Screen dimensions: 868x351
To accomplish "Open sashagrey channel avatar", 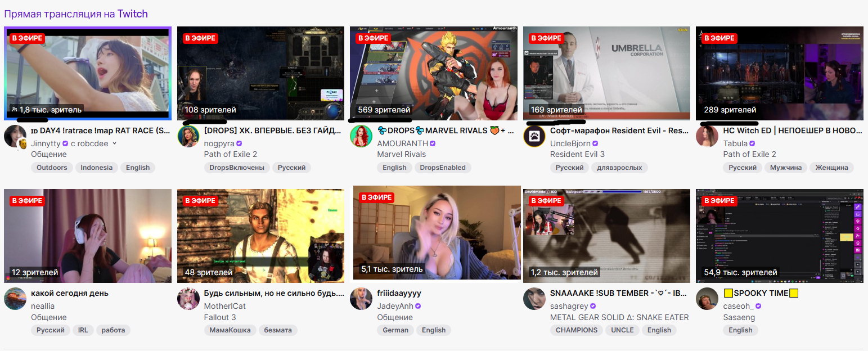I will (534, 299).
